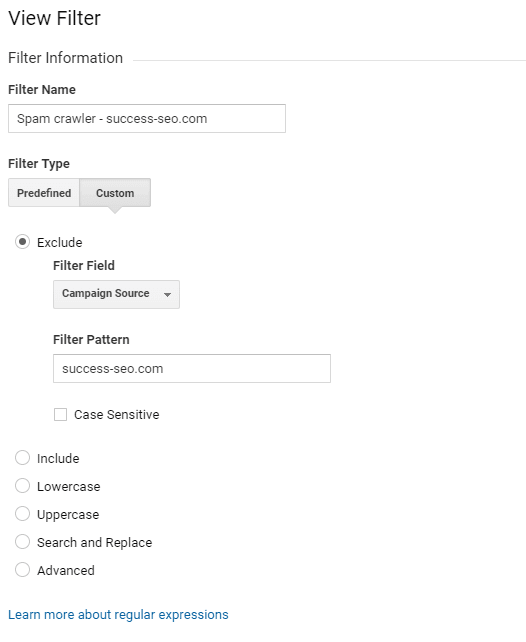Click the Advanced label text
Viewport: 526px width, 642px height.
click(66, 570)
